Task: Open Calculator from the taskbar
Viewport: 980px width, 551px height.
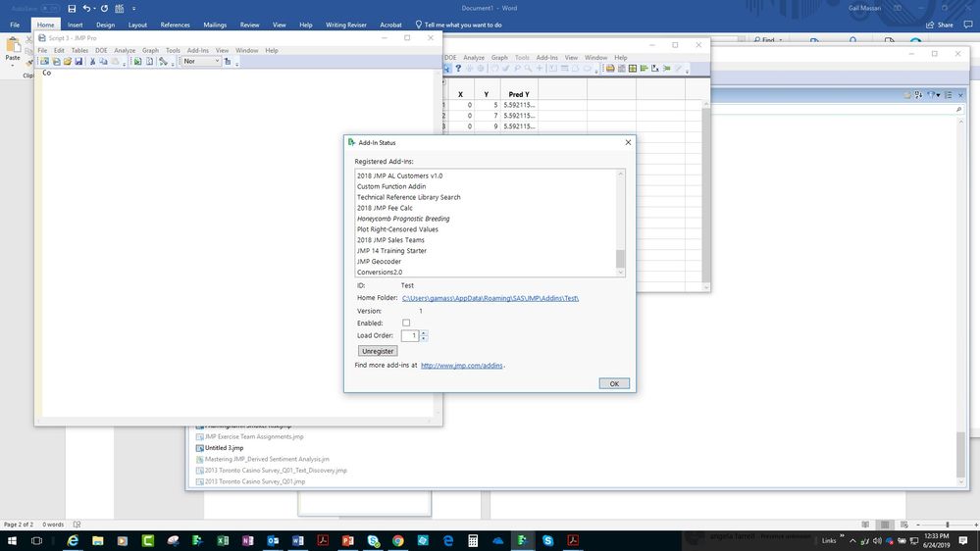Action: click(473, 540)
